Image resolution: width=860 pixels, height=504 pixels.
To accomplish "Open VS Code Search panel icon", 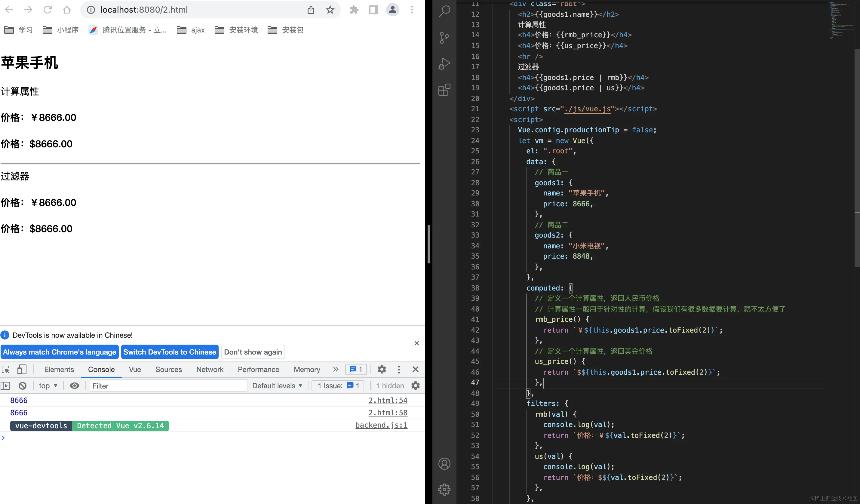I will (x=444, y=11).
